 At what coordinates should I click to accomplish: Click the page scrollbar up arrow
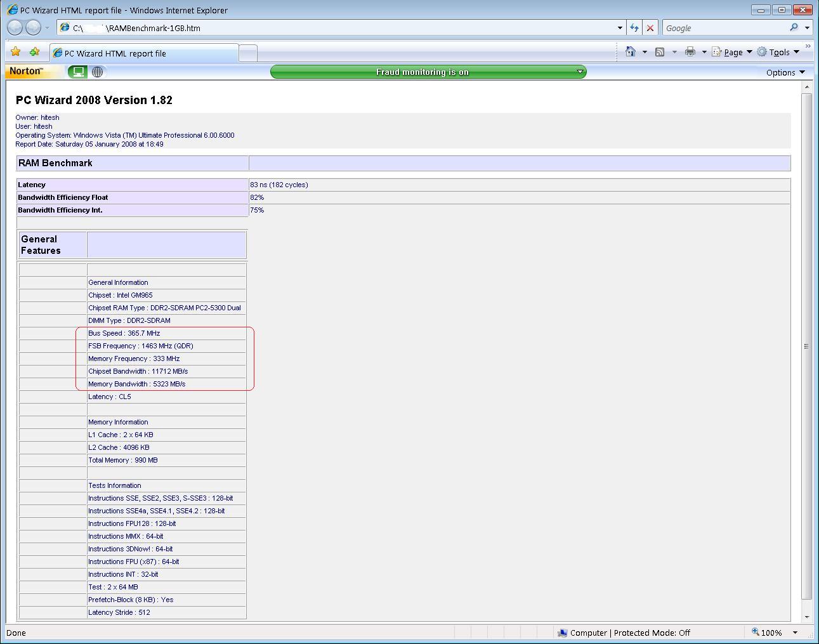coord(807,87)
